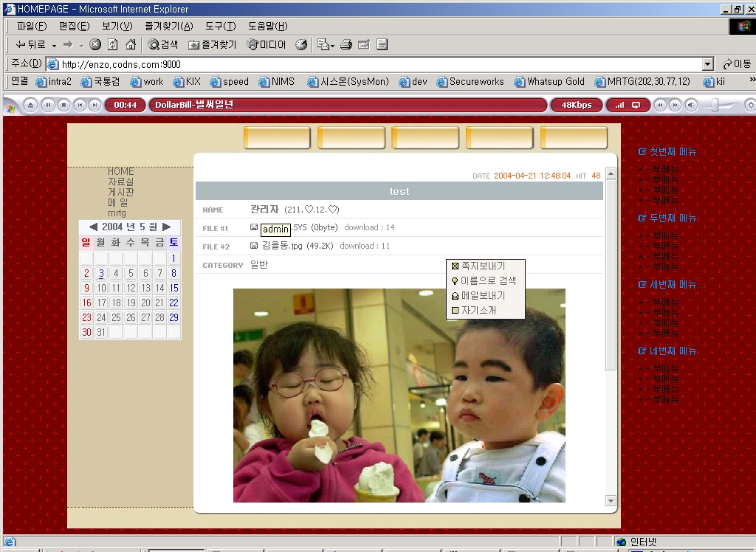Image resolution: width=756 pixels, height=552 pixels.
Task: Stop the media bar playback
Action: point(63,105)
